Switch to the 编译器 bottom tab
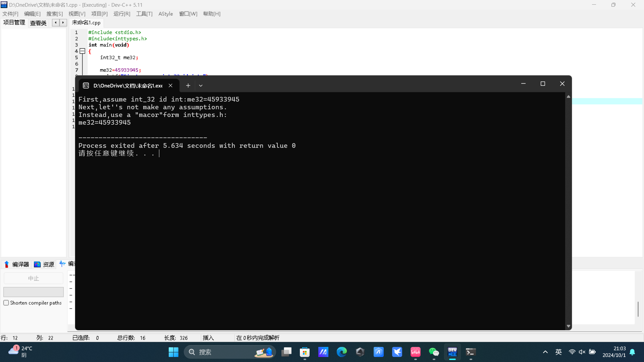The image size is (644, 362). click(x=17, y=264)
